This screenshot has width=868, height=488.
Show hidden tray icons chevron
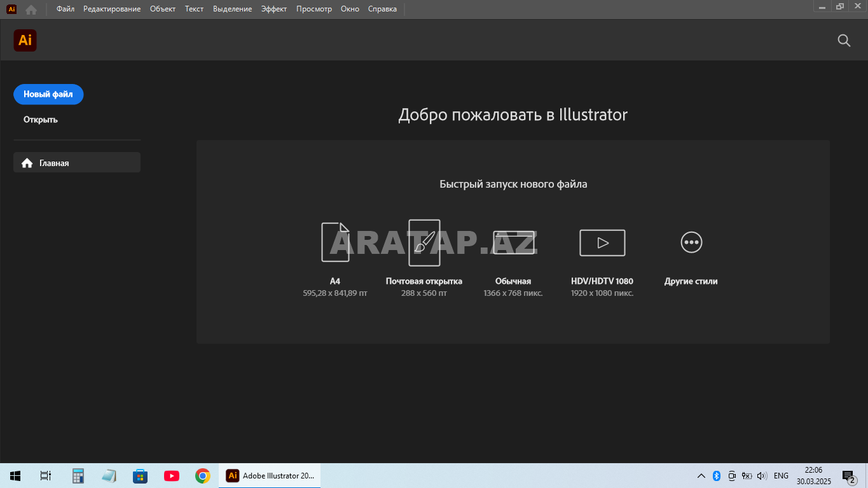[701, 476]
